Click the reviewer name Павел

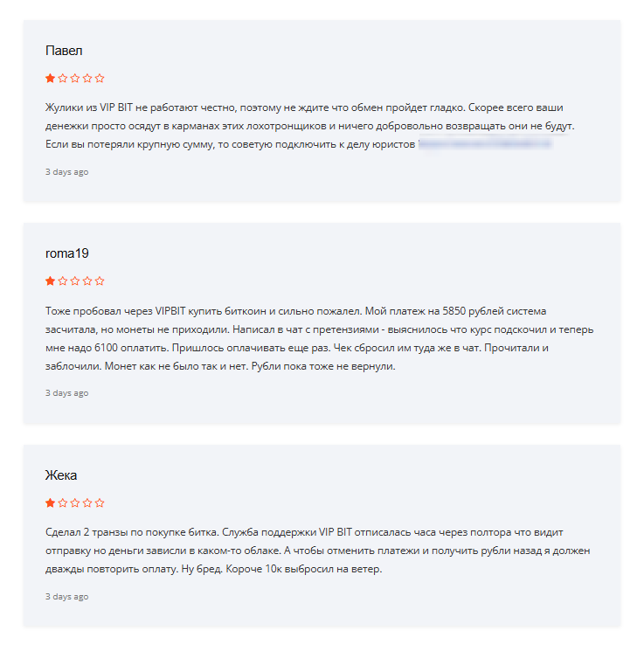64,51
